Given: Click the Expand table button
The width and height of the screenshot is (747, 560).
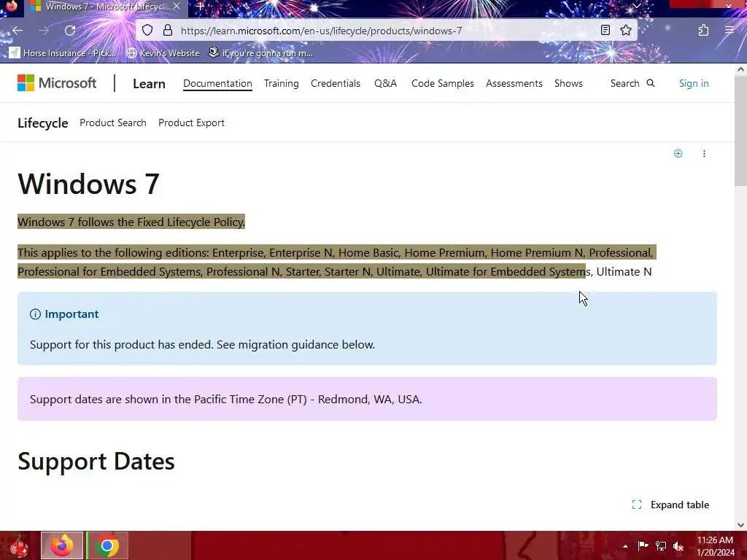Looking at the screenshot, I should (670, 505).
